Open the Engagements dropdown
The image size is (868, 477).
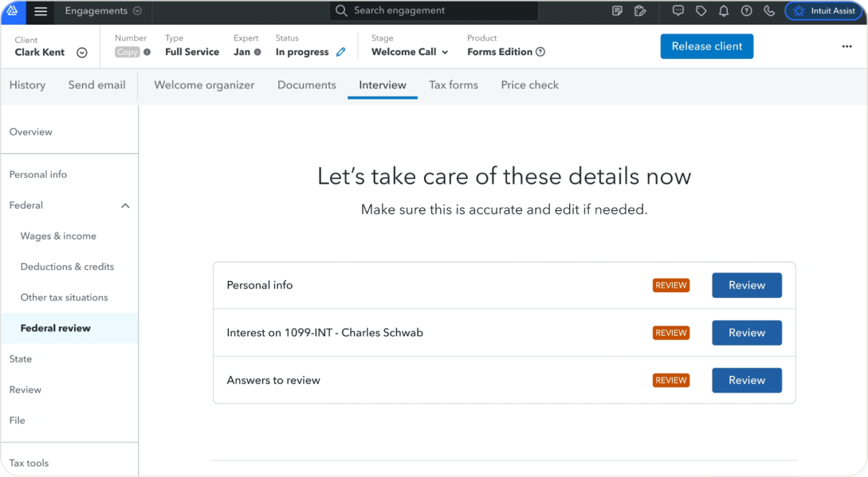click(x=103, y=11)
